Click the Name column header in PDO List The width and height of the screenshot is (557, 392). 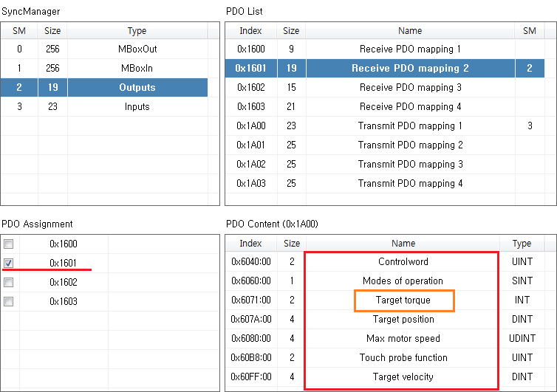(x=410, y=31)
